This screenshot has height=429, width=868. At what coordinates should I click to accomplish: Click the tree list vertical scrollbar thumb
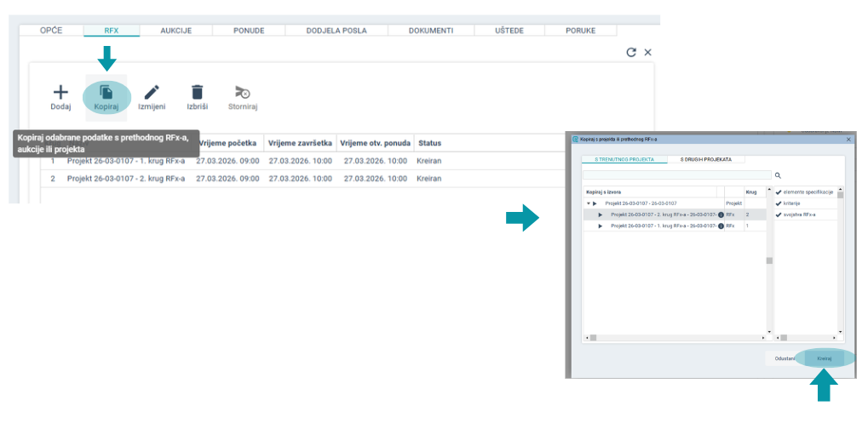click(x=767, y=260)
